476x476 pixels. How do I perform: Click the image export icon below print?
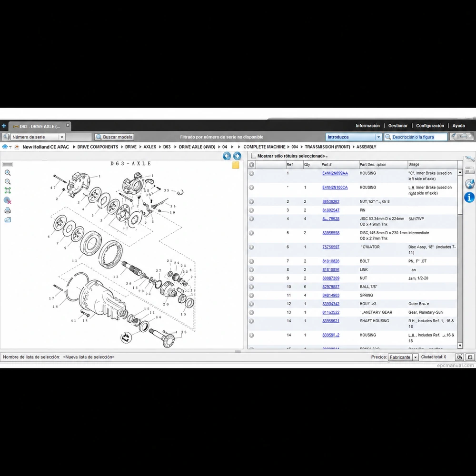click(x=8, y=220)
